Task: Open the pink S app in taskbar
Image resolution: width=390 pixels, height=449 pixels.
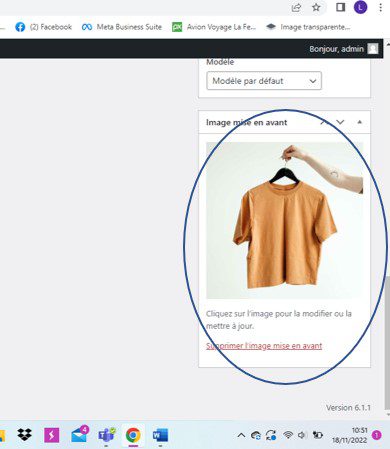Action: pos(52,435)
